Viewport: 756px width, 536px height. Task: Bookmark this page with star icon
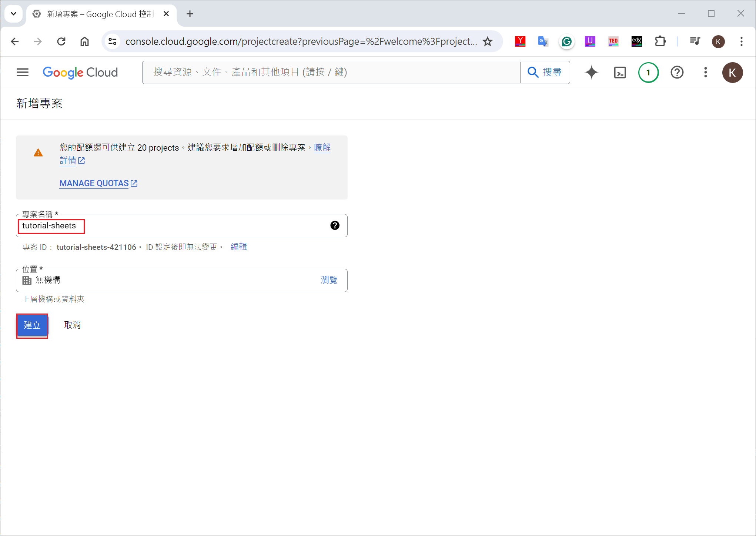click(x=488, y=41)
